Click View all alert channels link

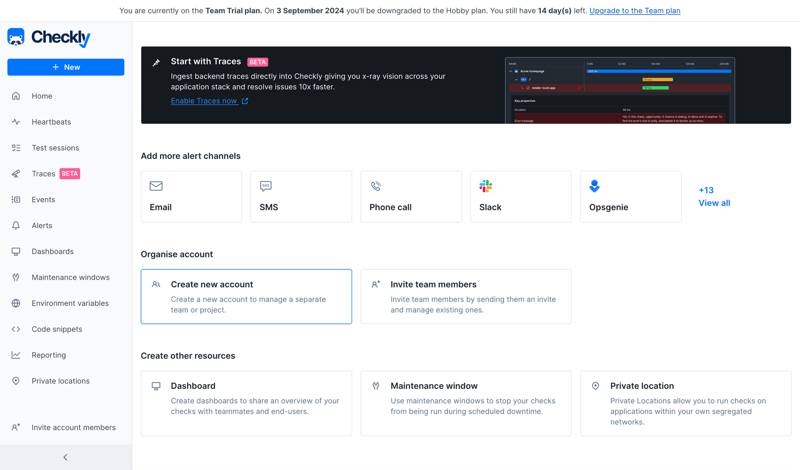714,203
